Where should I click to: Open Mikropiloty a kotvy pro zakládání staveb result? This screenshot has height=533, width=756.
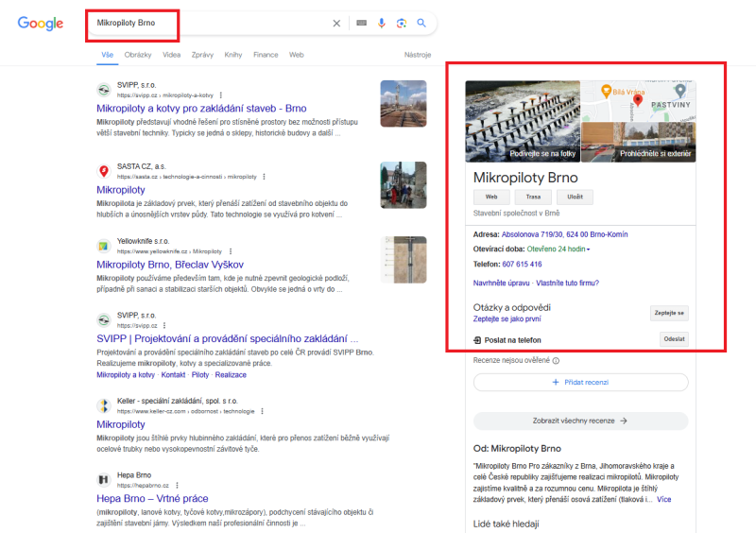[x=201, y=109]
